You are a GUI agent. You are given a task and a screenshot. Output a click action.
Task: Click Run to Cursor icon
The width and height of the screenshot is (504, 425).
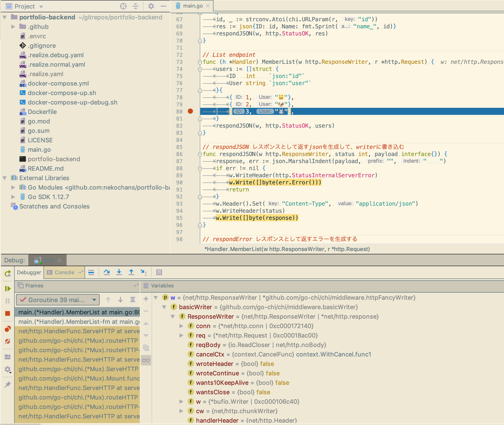pos(144,272)
